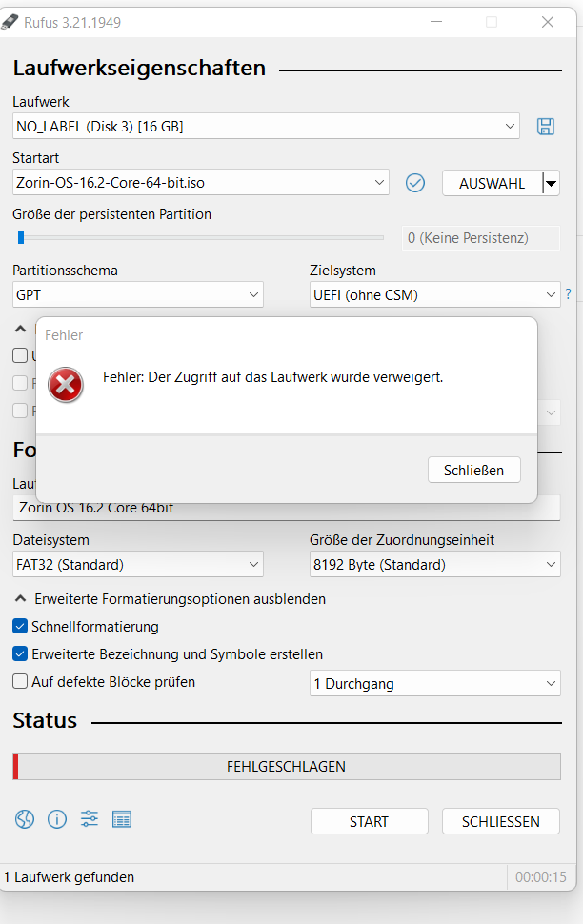The height and width of the screenshot is (924, 583).
Task: Collapse Erweiterte Formatierungsoptionen section
Action: (170, 599)
